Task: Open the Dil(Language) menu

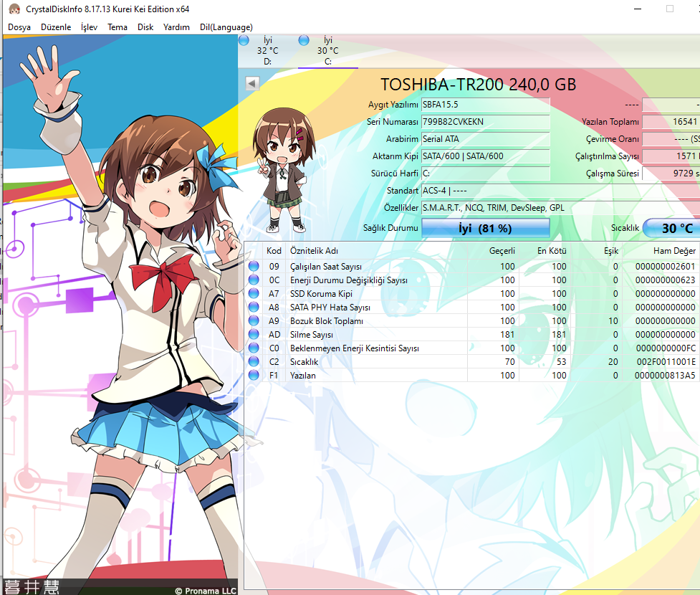Action: (x=226, y=27)
